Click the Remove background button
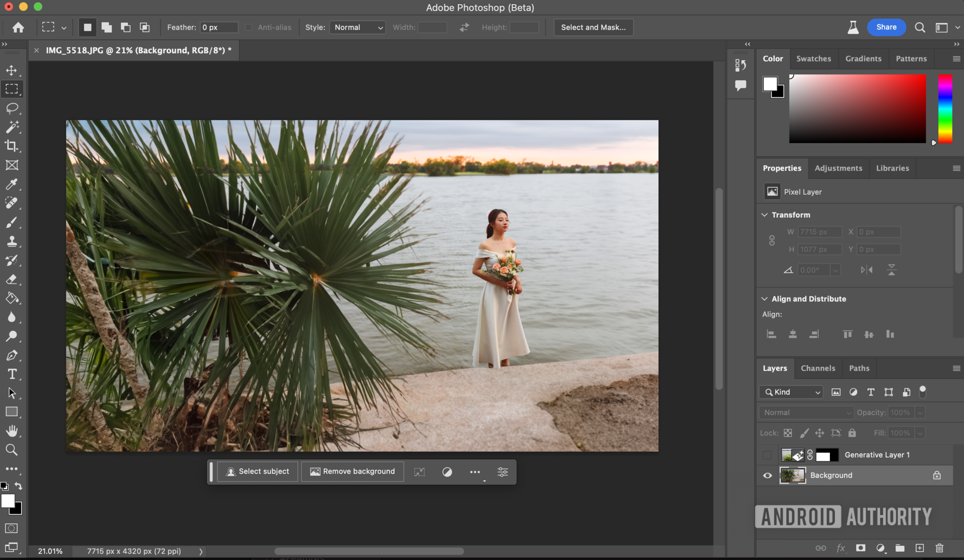The width and height of the screenshot is (964, 560). coord(352,472)
